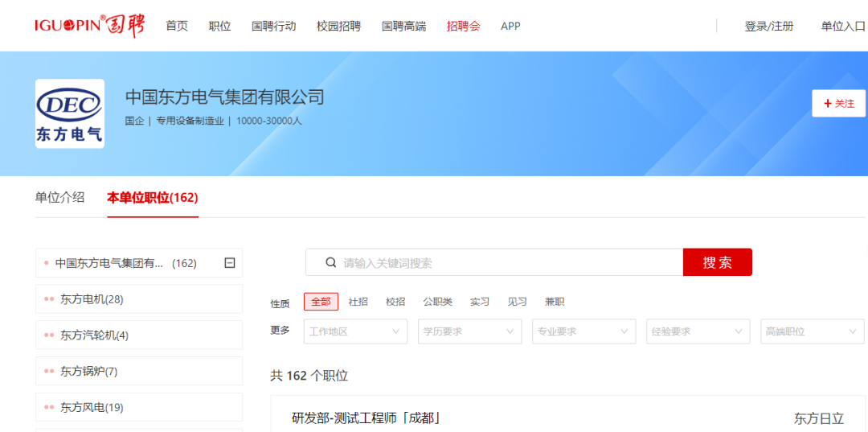Select 本单位职位(162) tab
Screen dimensions: 868x432
click(153, 197)
